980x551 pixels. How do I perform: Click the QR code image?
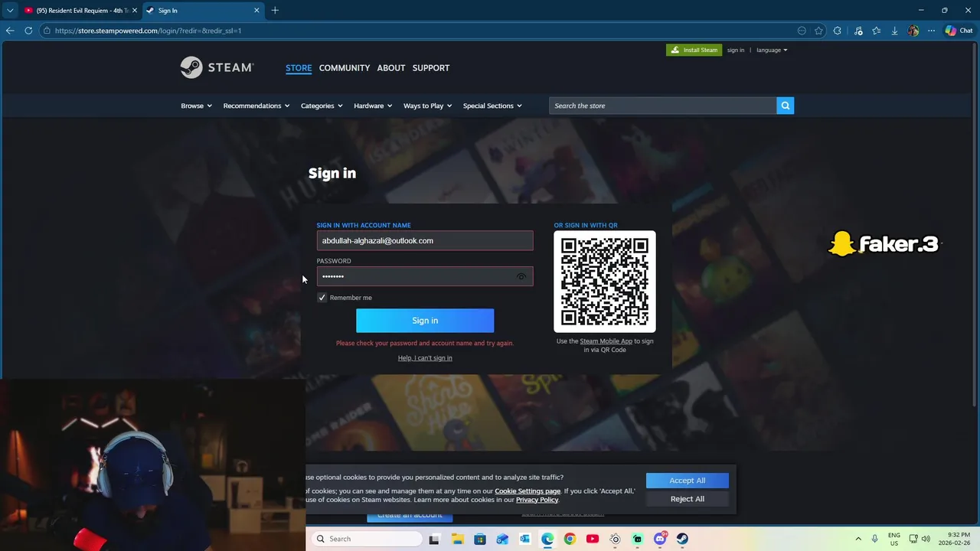(x=605, y=282)
